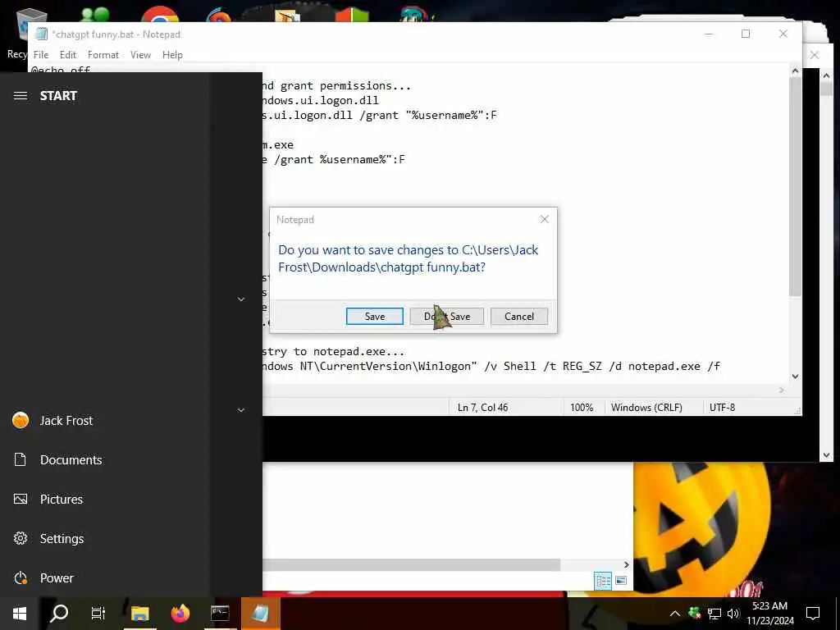Click in the Notepad line containing 'Winlogon'
Screen dimensions: 840x630
[491, 367]
